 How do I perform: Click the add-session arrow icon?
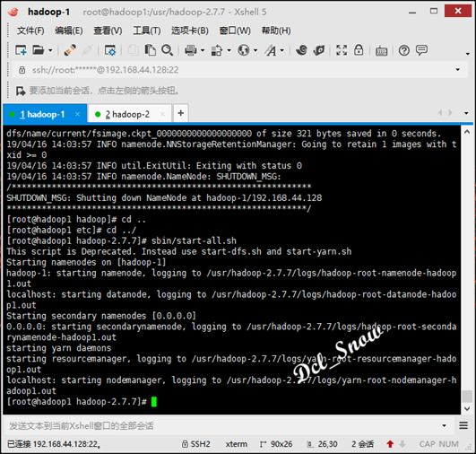(x=21, y=91)
